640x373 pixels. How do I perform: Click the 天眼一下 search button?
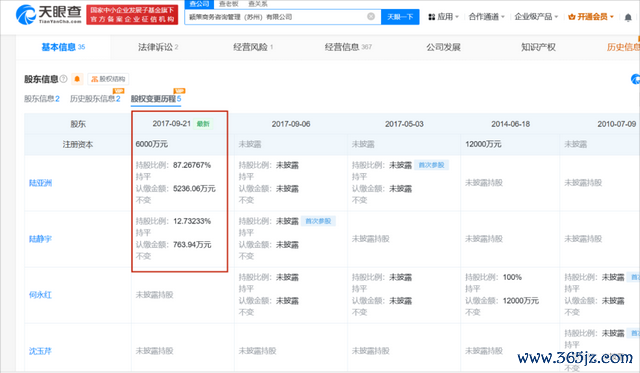pyautogui.click(x=400, y=17)
